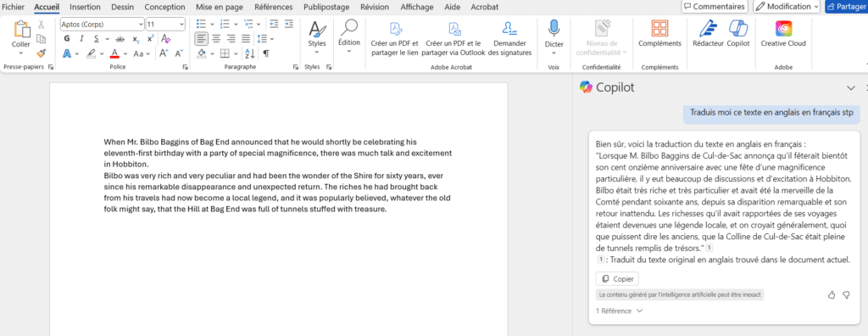Click the Coller paste icon

(21, 30)
